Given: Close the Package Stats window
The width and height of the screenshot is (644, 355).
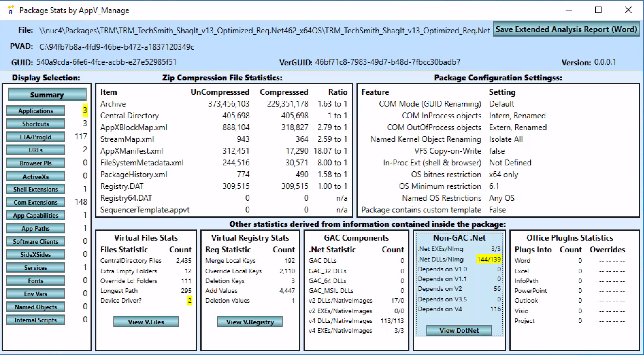Looking at the screenshot, I should click(628, 10).
